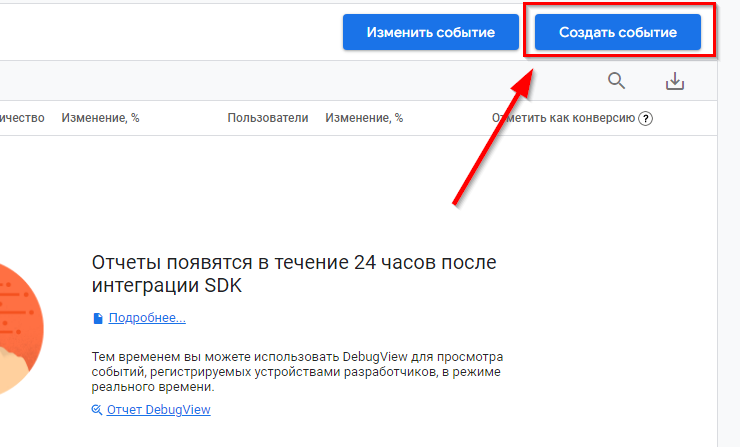This screenshot has height=447, width=740.
Task: Click the search magnifier icon
Action: pyautogui.click(x=617, y=81)
